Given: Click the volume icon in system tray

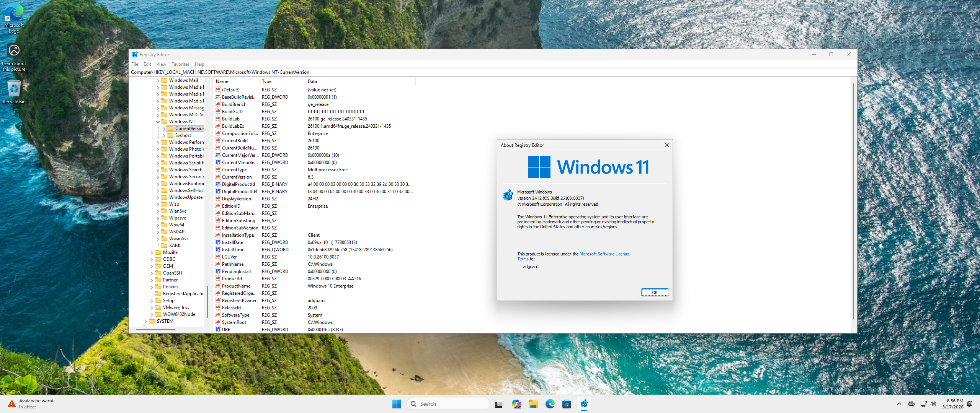Looking at the screenshot, I should tap(933, 404).
